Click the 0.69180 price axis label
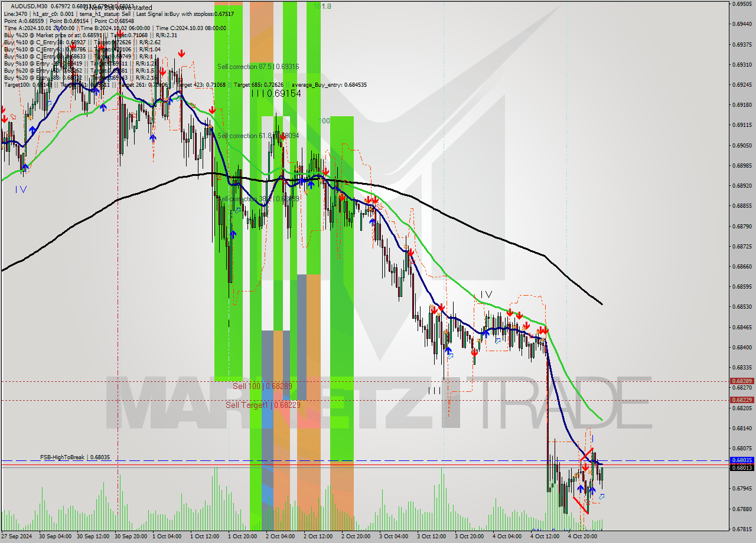The image size is (756, 543). click(742, 105)
